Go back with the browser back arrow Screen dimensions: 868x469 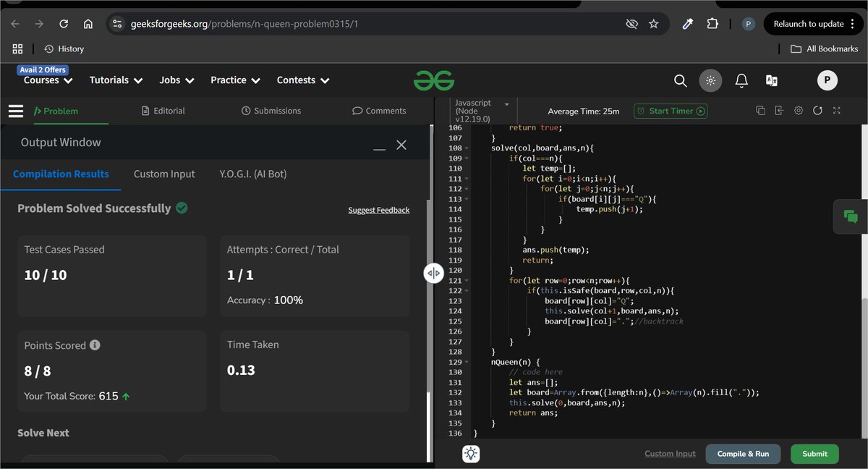click(15, 24)
